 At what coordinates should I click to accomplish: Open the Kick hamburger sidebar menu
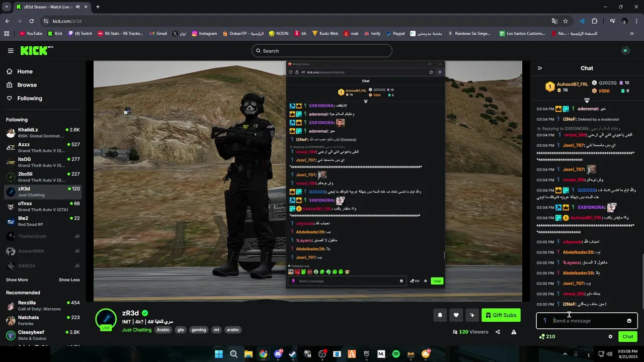pos(11,51)
